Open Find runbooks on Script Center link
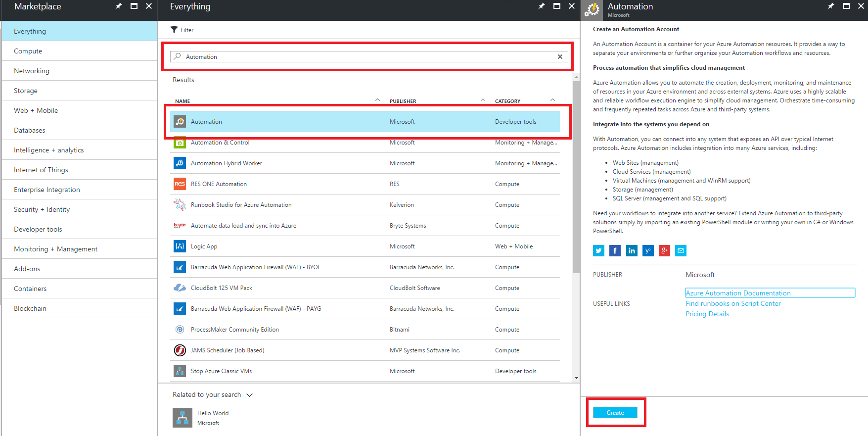The image size is (868, 436). coord(733,303)
